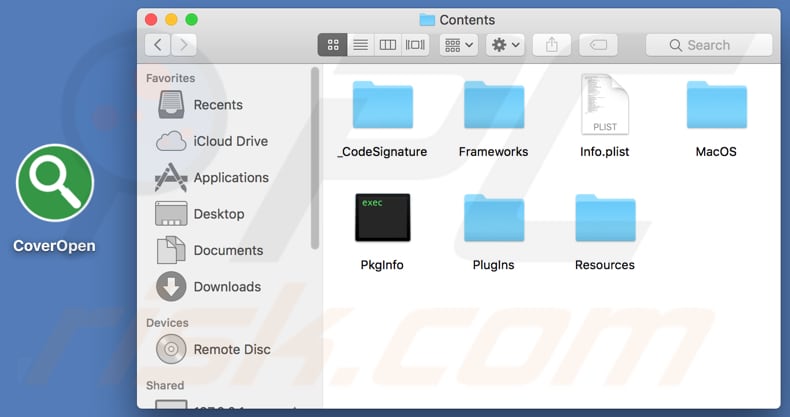Click the CoverOpen magnifier app icon
This screenshot has width=790, height=417.
click(54, 183)
